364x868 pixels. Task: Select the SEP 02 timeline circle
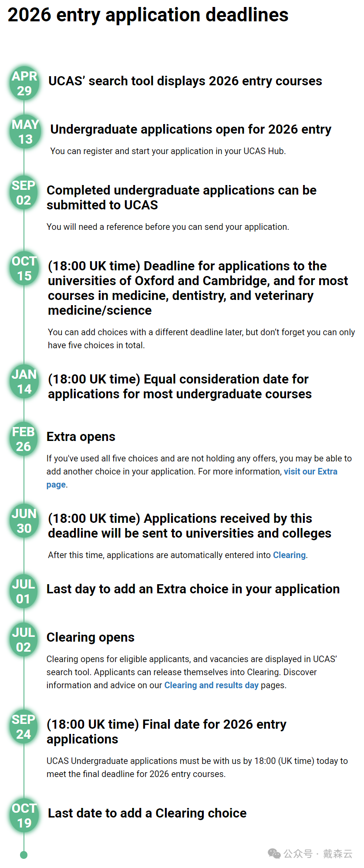pyautogui.click(x=24, y=193)
